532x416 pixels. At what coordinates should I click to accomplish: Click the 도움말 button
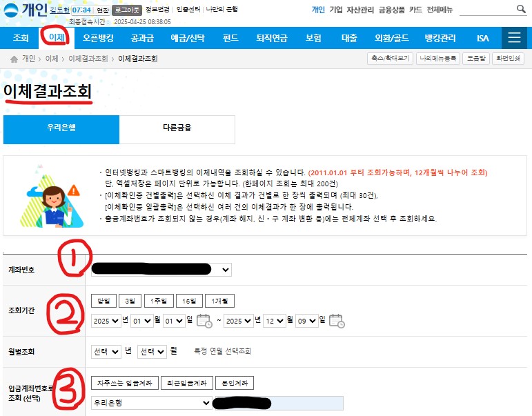pos(476,59)
